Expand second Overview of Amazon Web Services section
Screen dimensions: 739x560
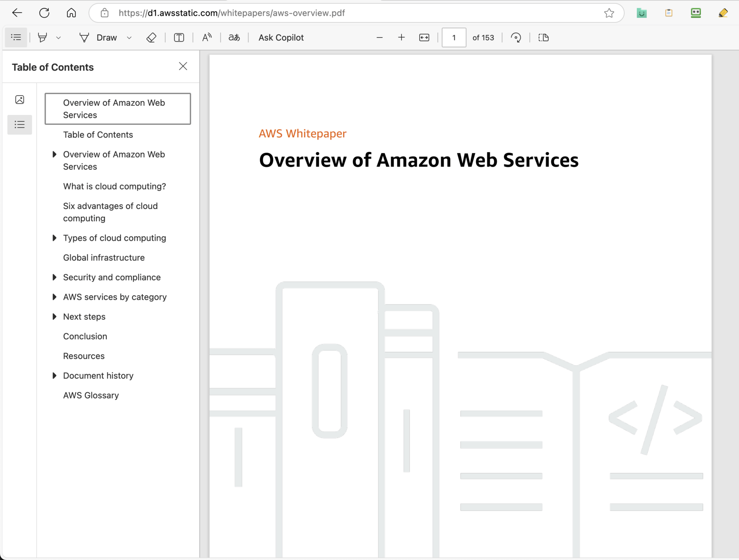click(54, 154)
